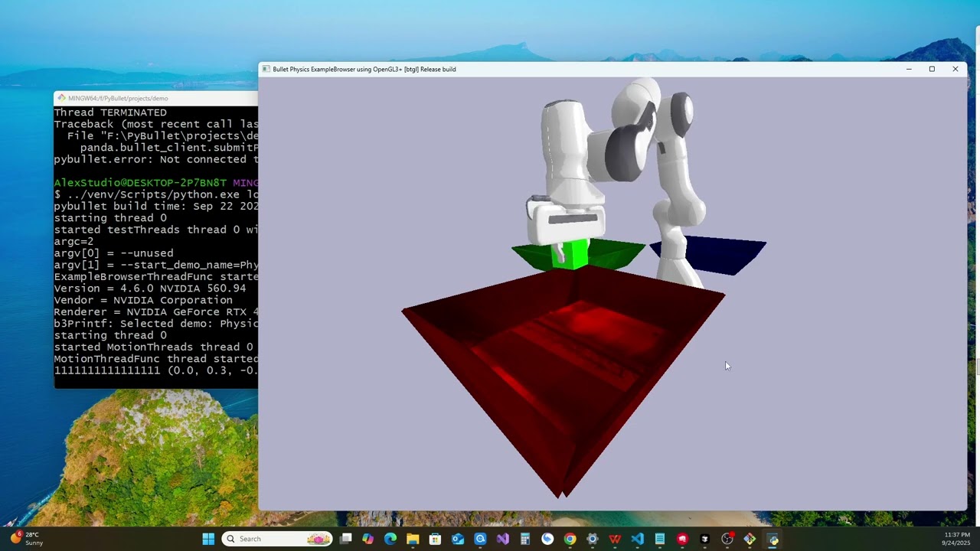980x551 pixels.
Task: Click 'Vendor = NVIDIA Corporation' terminal line
Action: (x=143, y=300)
